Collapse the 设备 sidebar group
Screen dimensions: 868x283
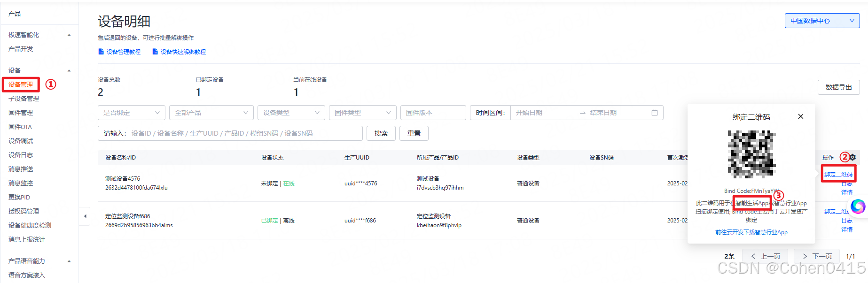69,71
